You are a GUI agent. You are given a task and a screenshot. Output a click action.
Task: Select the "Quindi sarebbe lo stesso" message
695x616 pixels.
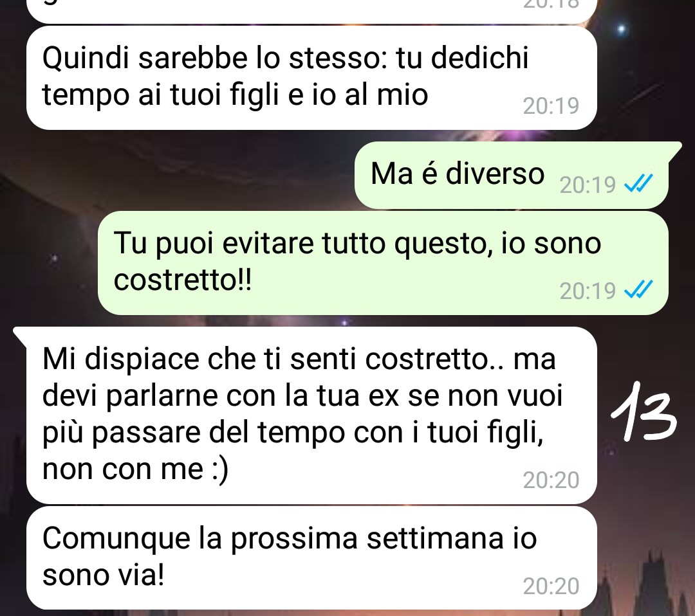tap(311, 78)
